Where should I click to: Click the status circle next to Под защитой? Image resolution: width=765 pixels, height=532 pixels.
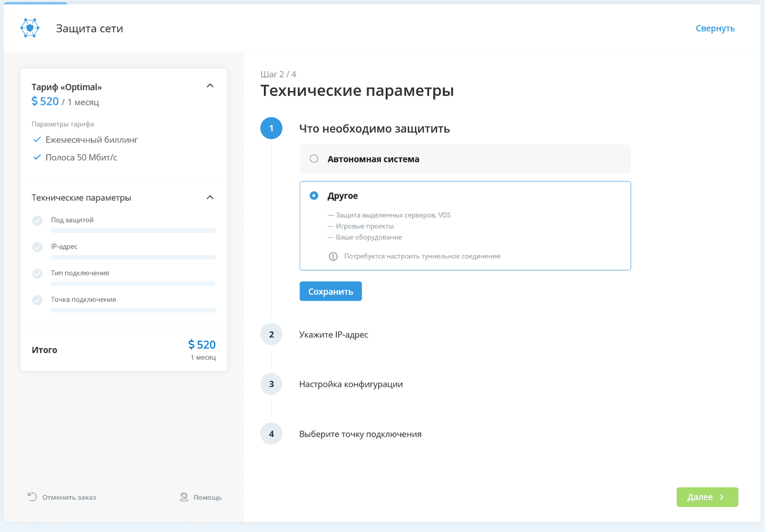pyautogui.click(x=37, y=220)
